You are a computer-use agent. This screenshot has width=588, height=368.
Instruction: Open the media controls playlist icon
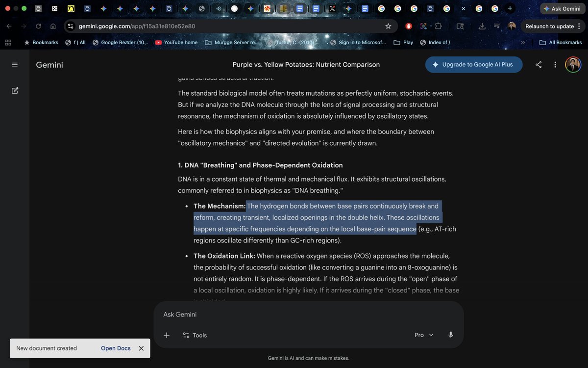click(497, 26)
